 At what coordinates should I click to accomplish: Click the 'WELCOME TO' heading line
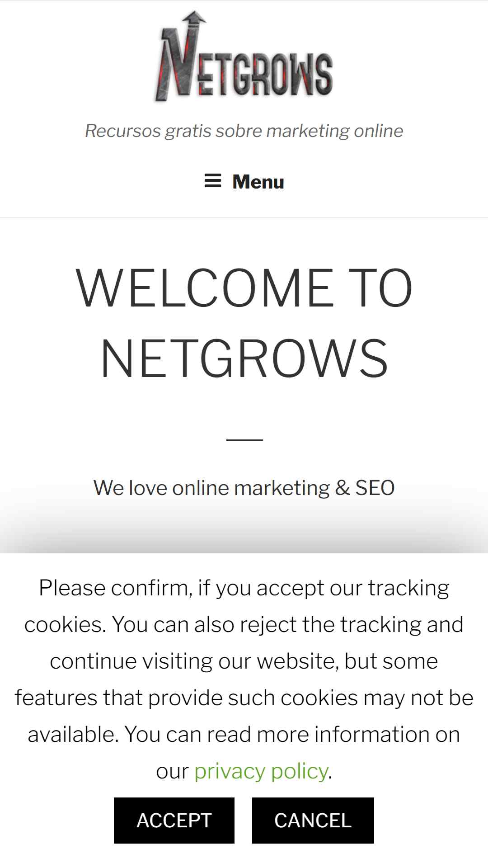click(244, 288)
